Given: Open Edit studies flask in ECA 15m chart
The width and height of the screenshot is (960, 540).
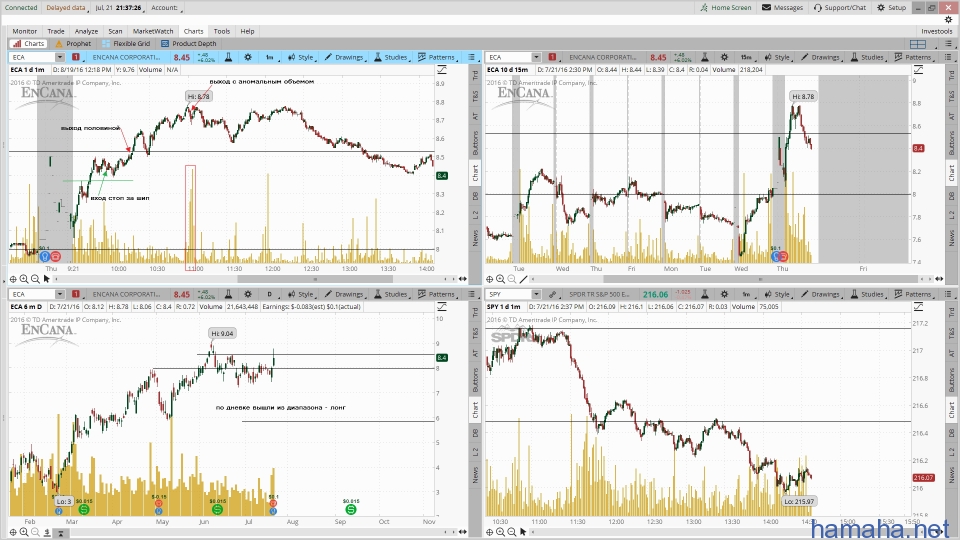Looking at the screenshot, I should click(x=705, y=57).
